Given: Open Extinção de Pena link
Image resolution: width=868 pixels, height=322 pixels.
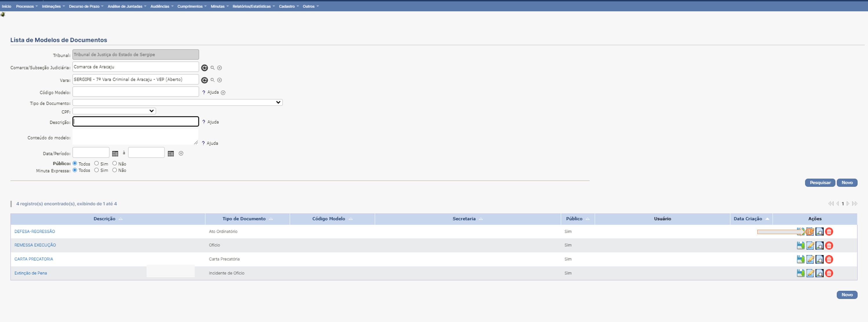Looking at the screenshot, I should pyautogui.click(x=30, y=273).
